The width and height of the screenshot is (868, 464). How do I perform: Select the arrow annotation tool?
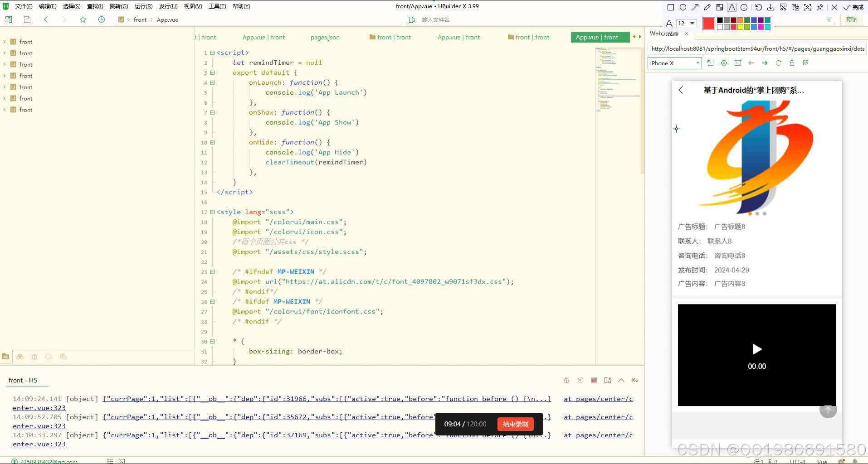(695, 7)
